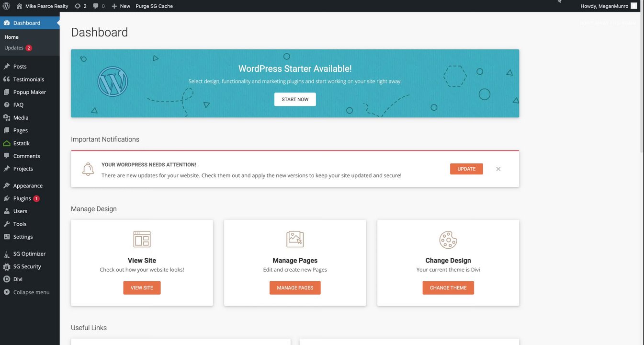Click the notification bell icon
Image resolution: width=644 pixels, height=345 pixels.
(88, 169)
